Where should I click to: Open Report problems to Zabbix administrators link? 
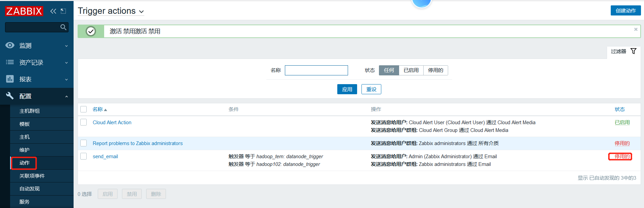point(138,143)
